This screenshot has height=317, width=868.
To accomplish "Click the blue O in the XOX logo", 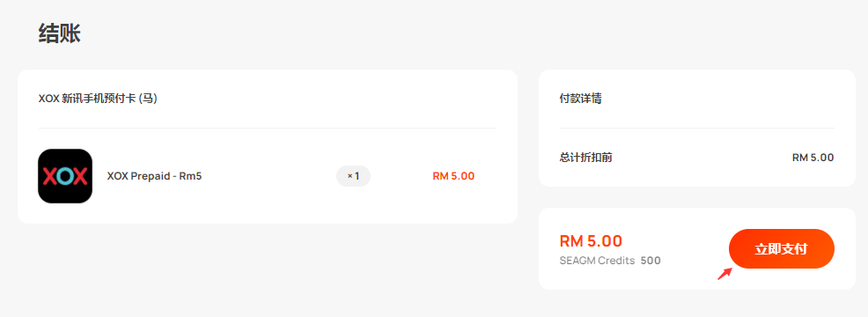I will (x=65, y=176).
